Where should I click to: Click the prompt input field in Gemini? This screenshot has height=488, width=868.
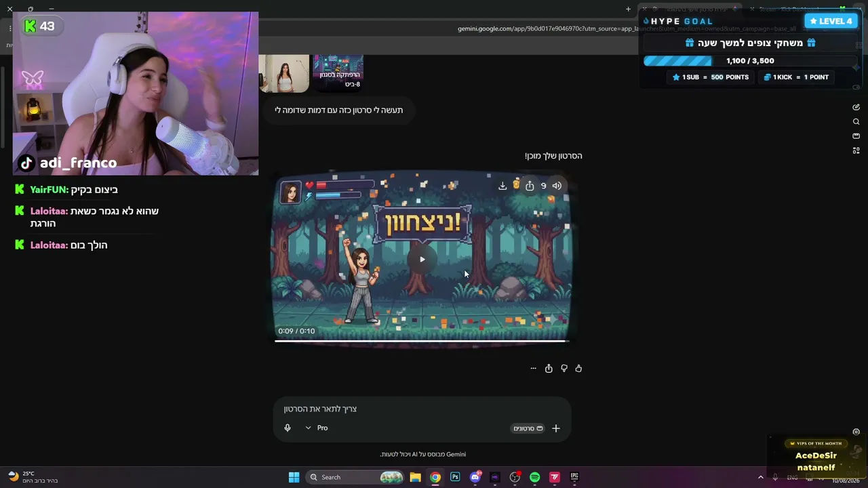point(422,409)
